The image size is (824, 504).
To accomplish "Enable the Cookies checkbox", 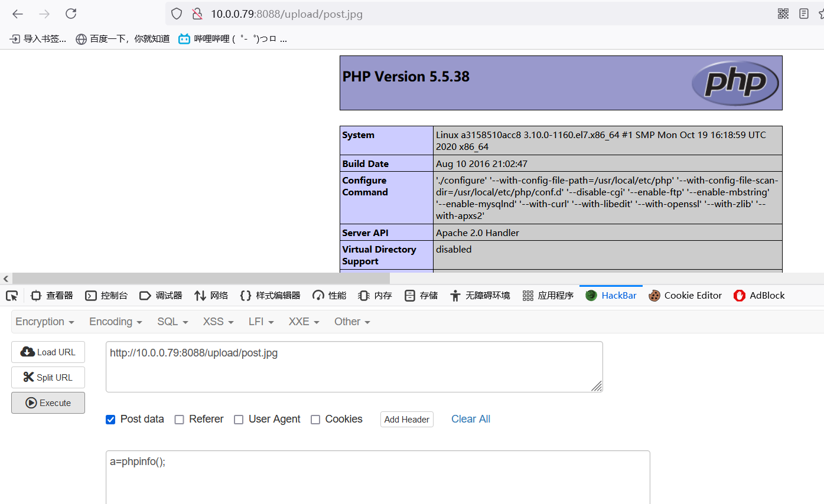I will [315, 420].
